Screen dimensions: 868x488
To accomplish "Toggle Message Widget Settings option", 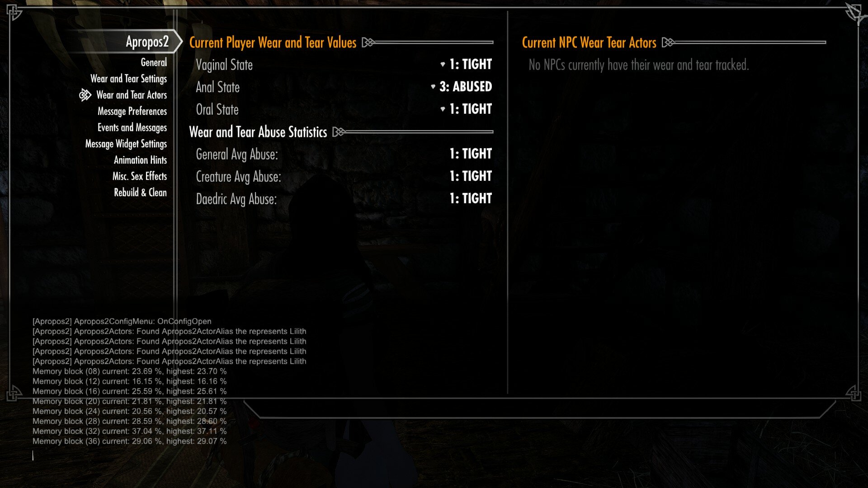I will click(127, 144).
